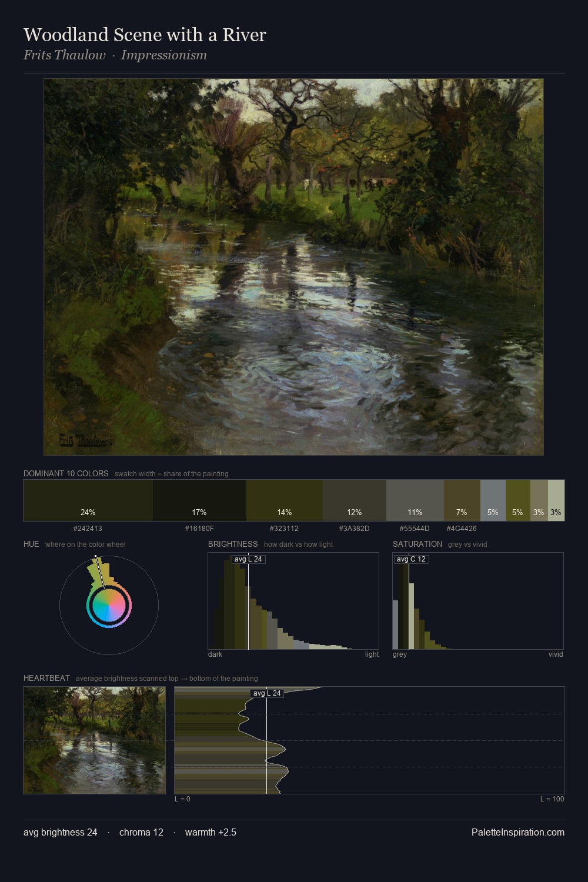Click hex code #323112
The width and height of the screenshot is (588, 882).
pos(284,529)
